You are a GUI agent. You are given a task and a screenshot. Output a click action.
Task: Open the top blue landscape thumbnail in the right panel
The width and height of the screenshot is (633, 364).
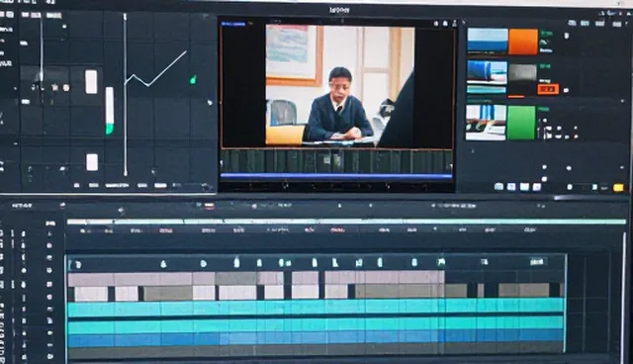(488, 41)
